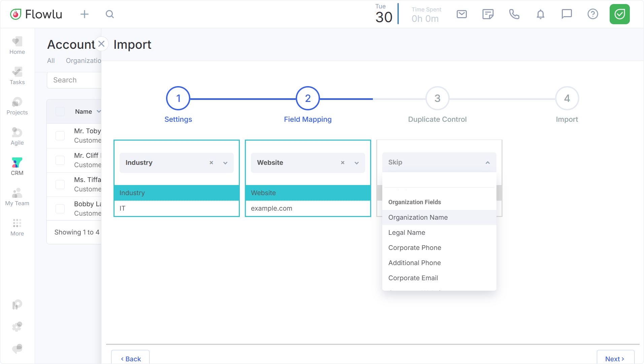Screen dimensions: 644x364
Task: Open the mail inbox icon
Action: (x=461, y=14)
